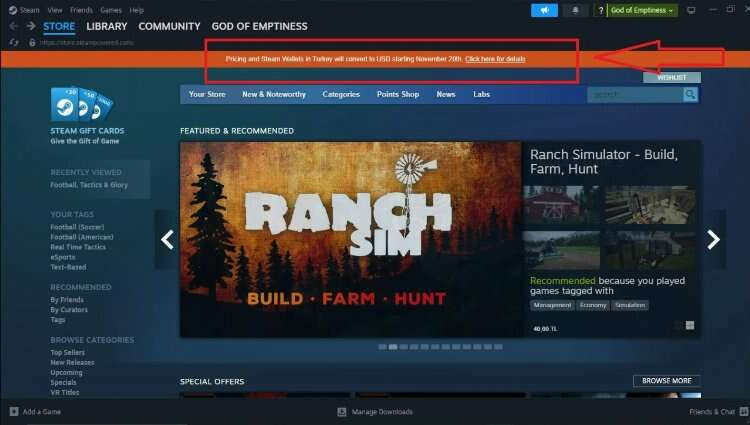Open the Football (Soccer) tag link
The width and height of the screenshot is (750, 425).
77,227
